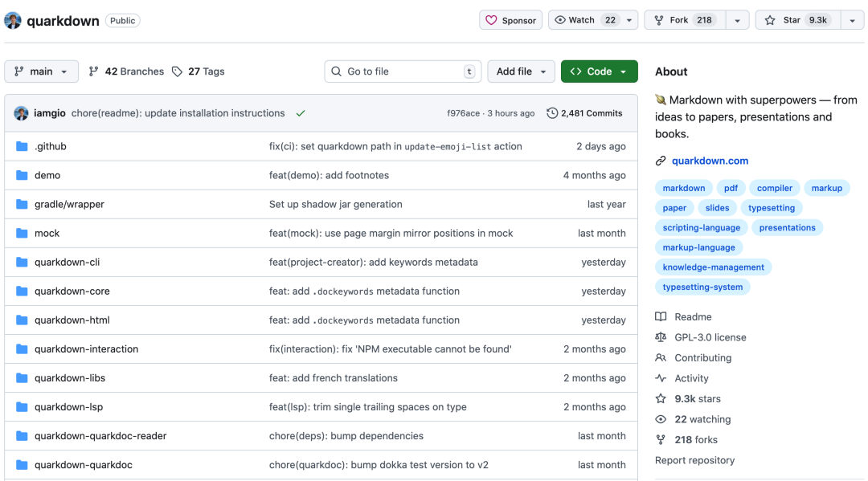Open iamgio author link in commit bar
Screen dimensions: 868x481
pyautogui.click(x=49, y=113)
